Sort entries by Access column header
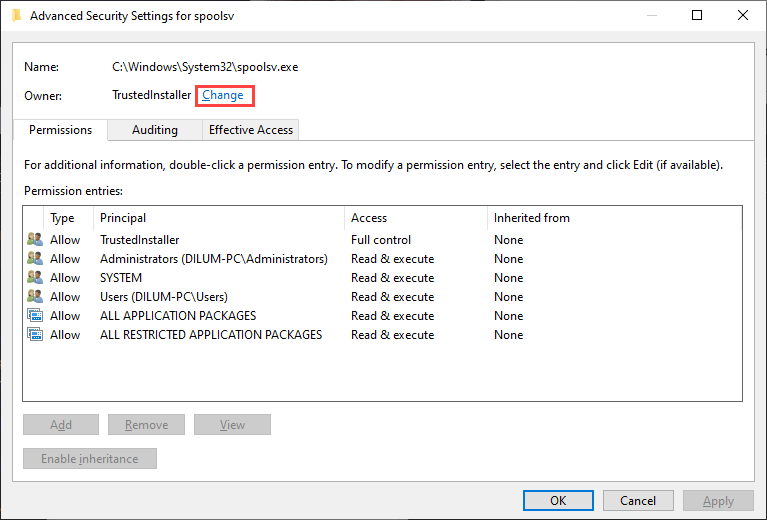 coord(369,218)
